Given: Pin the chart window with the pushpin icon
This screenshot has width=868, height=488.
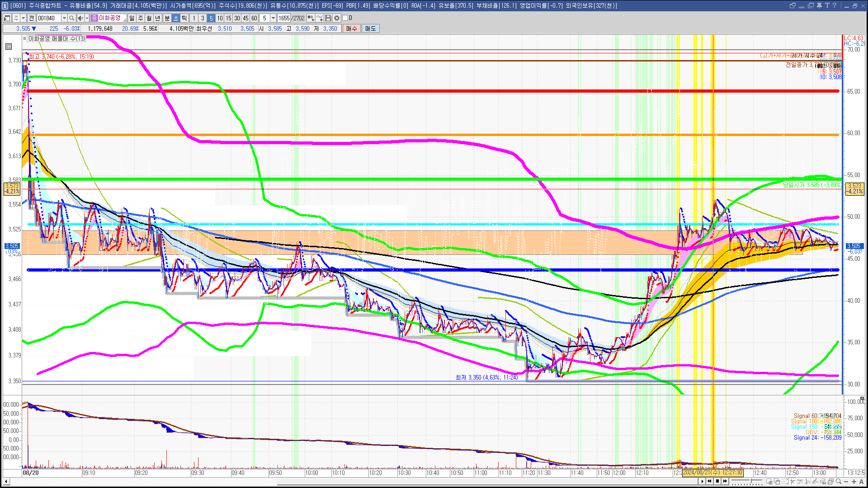Looking at the screenshot, I should [x=819, y=5].
